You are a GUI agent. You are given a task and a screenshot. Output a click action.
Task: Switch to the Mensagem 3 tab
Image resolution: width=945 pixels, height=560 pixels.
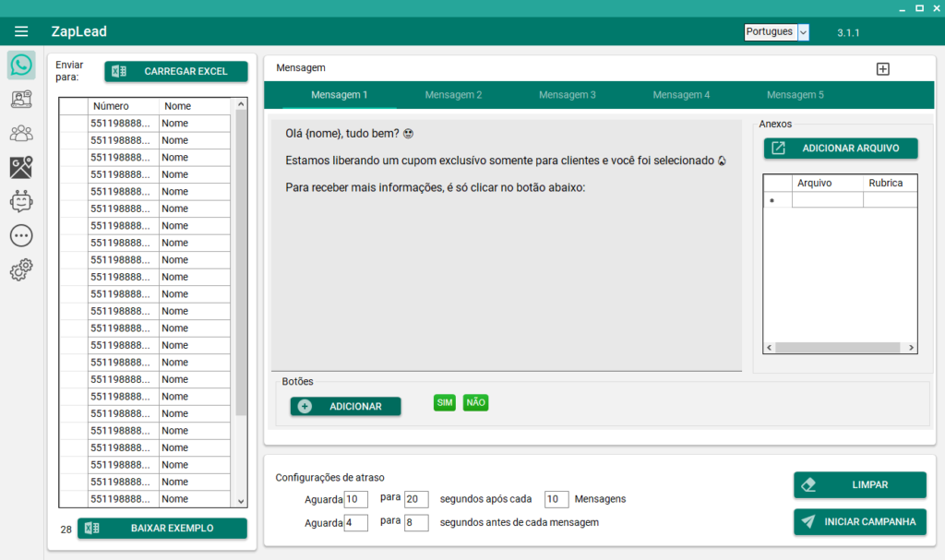(567, 94)
